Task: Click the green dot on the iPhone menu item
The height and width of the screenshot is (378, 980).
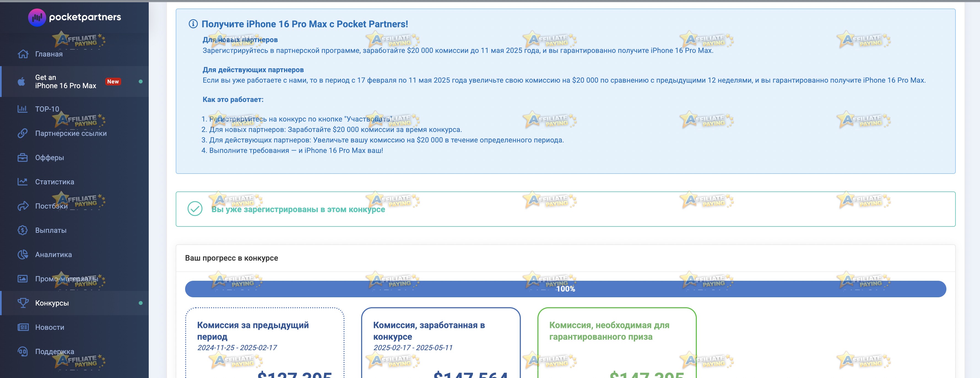Action: coord(141,82)
